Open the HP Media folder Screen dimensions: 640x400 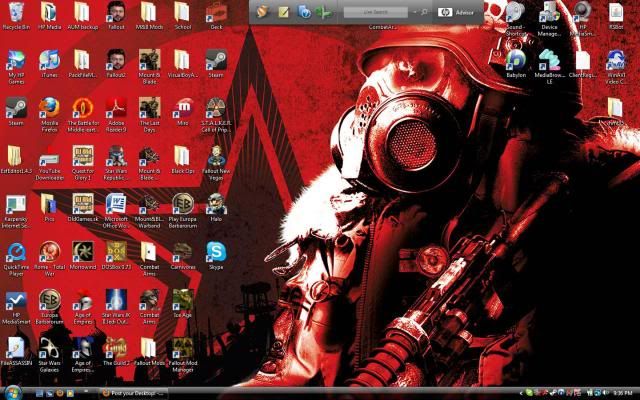[49, 16]
